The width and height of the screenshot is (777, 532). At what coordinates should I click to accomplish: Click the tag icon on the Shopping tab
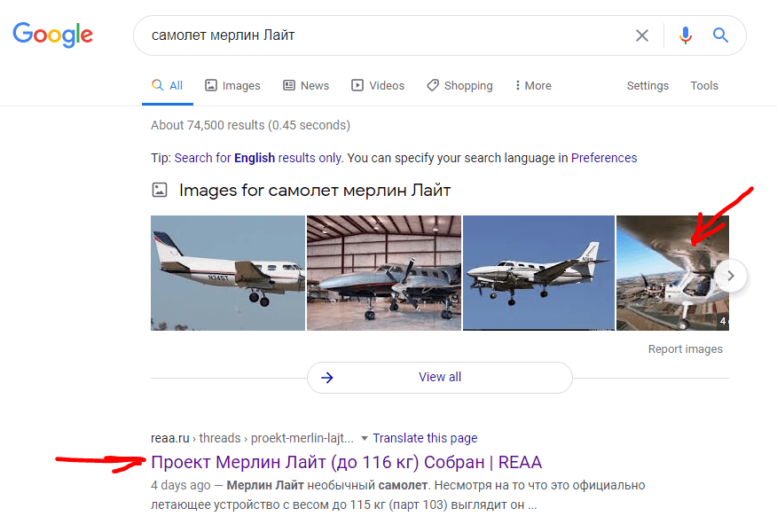click(432, 85)
